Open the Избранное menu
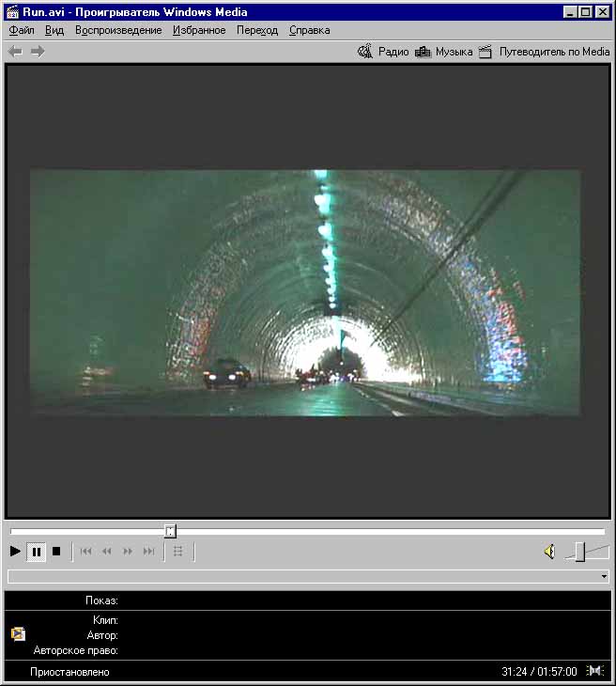This screenshot has height=686, width=616. point(199,30)
